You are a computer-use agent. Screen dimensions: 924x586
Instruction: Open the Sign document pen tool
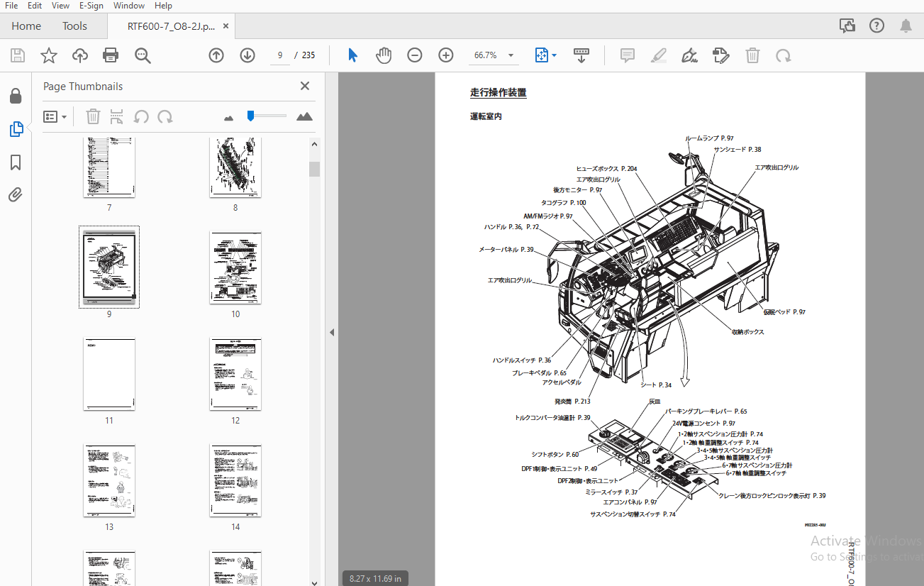tap(689, 55)
